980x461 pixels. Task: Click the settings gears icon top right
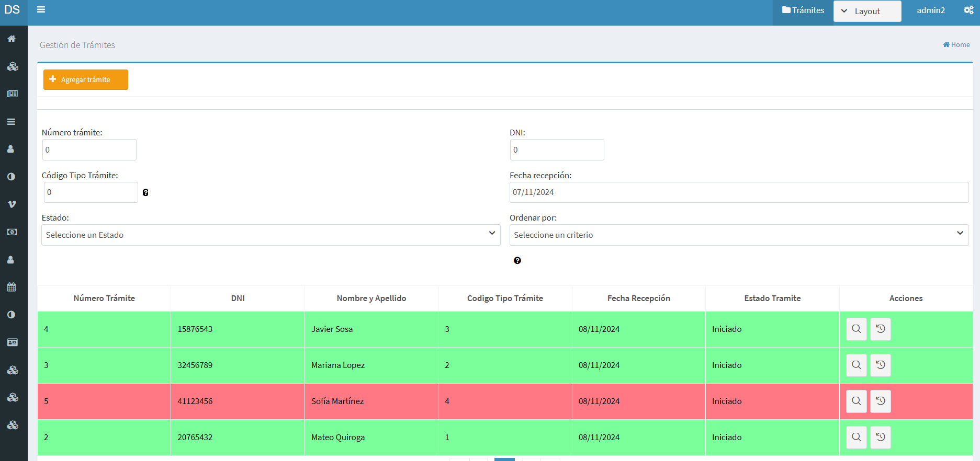coord(968,10)
